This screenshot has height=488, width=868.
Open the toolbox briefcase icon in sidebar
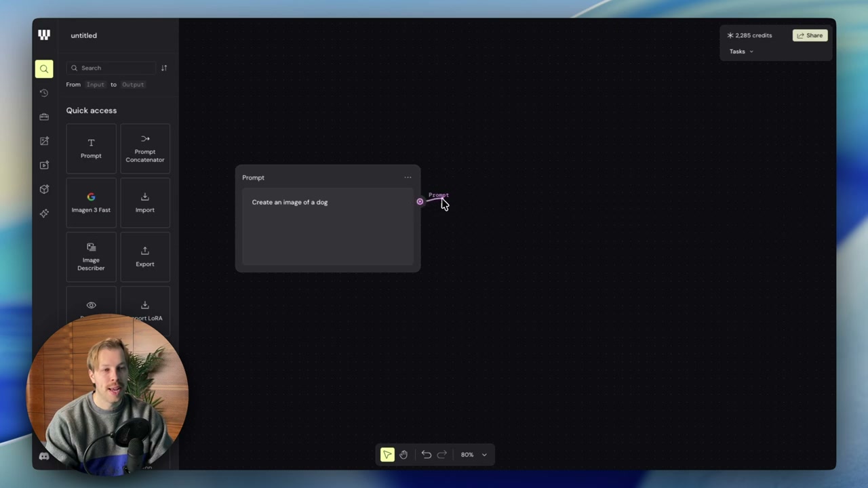coord(44,117)
